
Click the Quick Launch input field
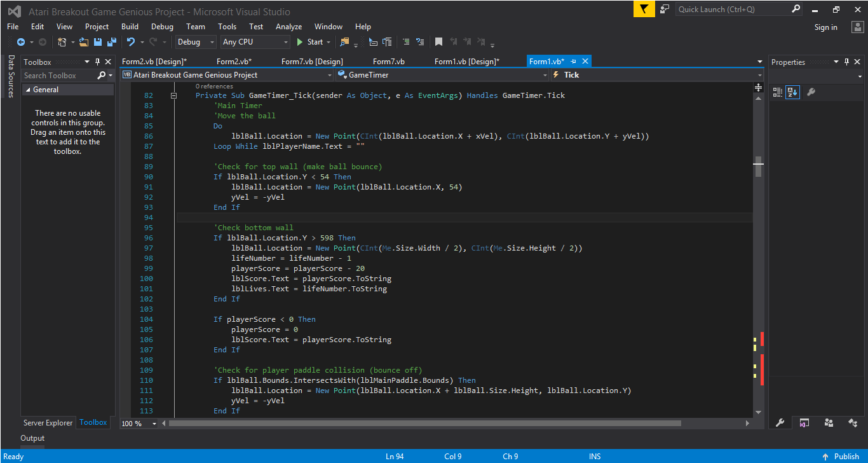[x=733, y=9]
